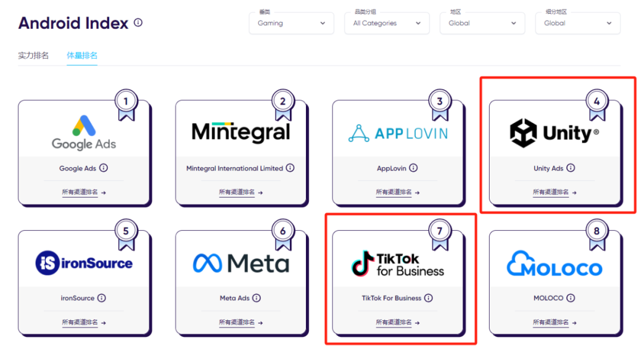Screen dimensions: 644x346
Task: Click rank 8 ribbon badge on MOLOCO
Action: coord(597,234)
